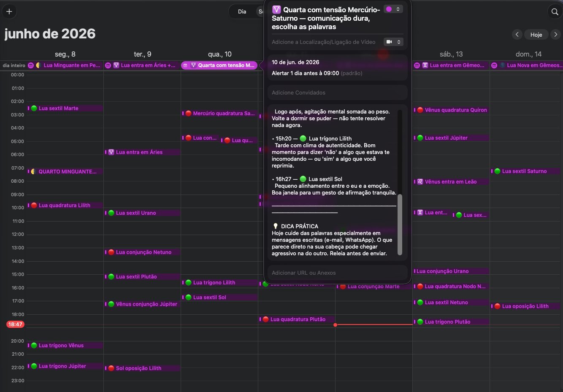Select the seg., 8 day header
The image size is (563, 392).
(x=65, y=54)
